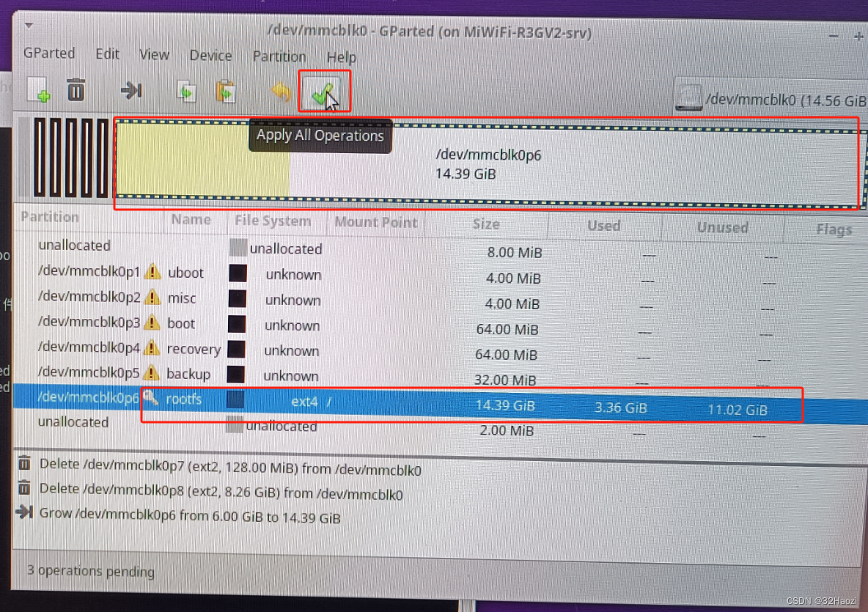Open the Device menu
The image size is (868, 612).
[211, 56]
